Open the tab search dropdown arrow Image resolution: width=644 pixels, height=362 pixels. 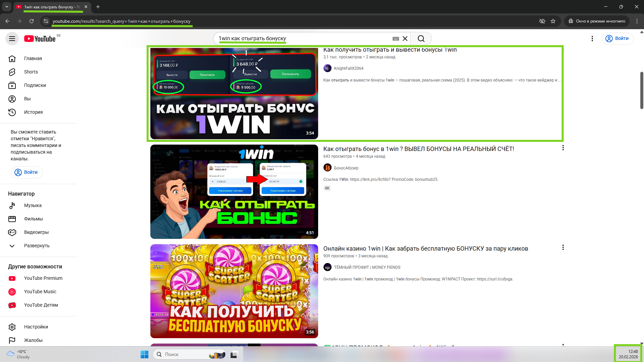(7, 7)
